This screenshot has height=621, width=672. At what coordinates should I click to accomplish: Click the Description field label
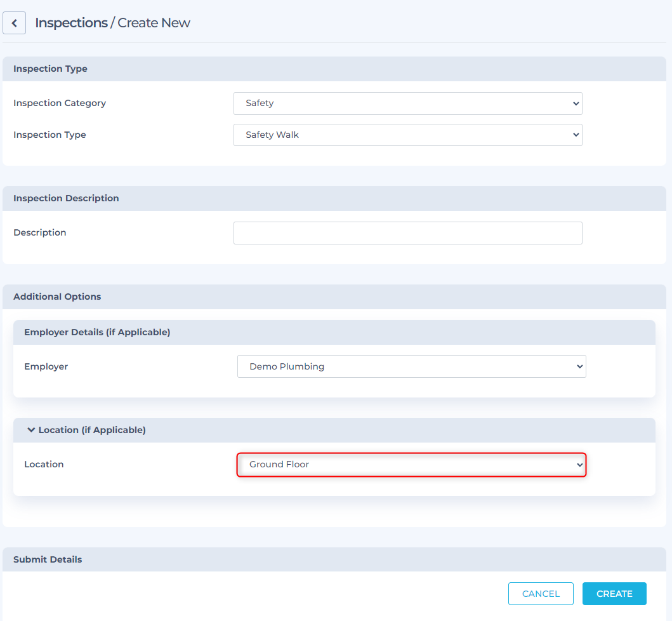coord(40,232)
